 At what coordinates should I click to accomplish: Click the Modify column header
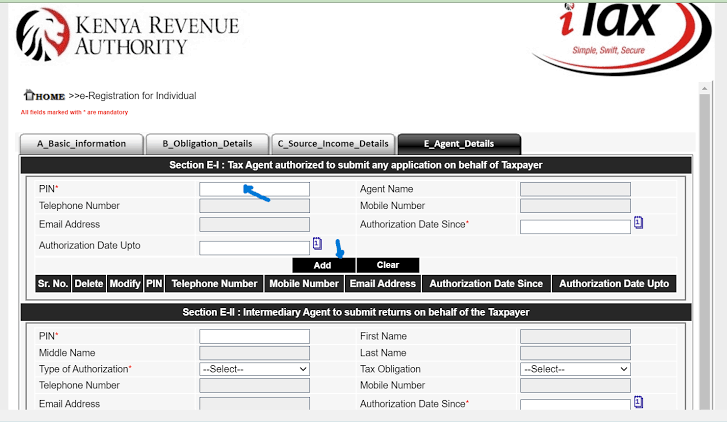click(x=125, y=284)
